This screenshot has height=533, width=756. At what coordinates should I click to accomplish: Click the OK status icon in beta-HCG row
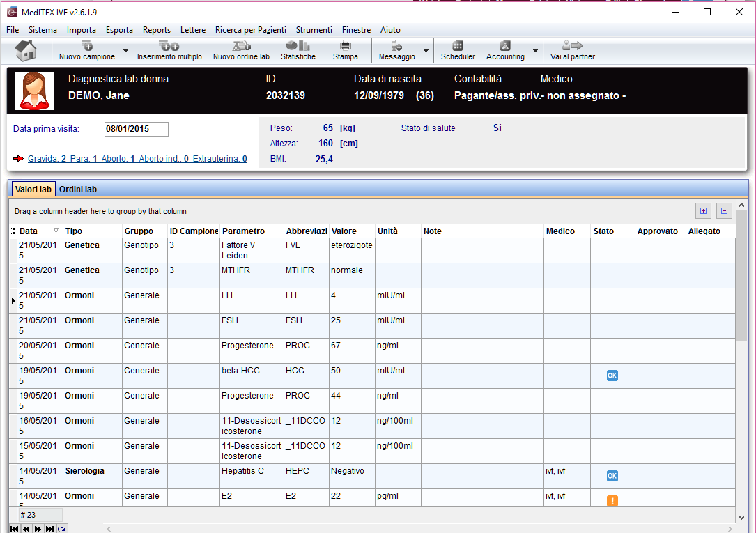coord(612,376)
